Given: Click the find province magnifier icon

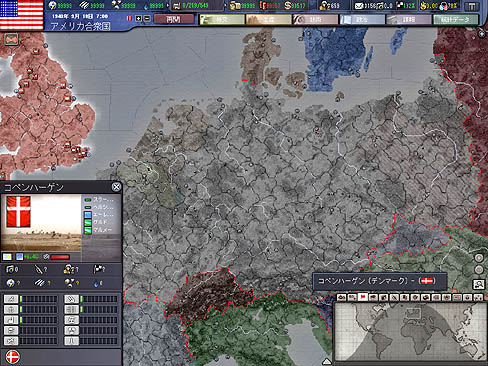Looking at the screenshot, I should (x=479, y=284).
